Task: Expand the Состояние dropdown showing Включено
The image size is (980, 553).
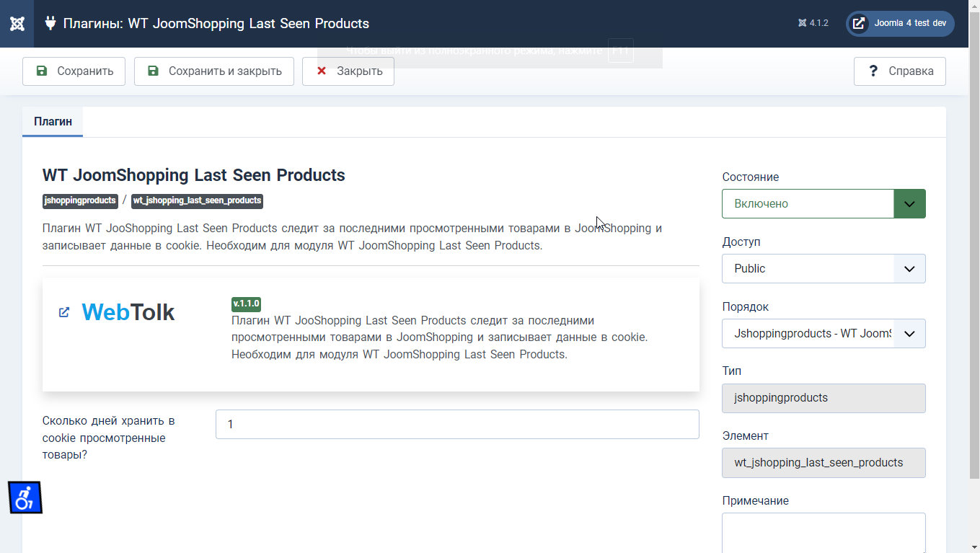Action: [823, 204]
